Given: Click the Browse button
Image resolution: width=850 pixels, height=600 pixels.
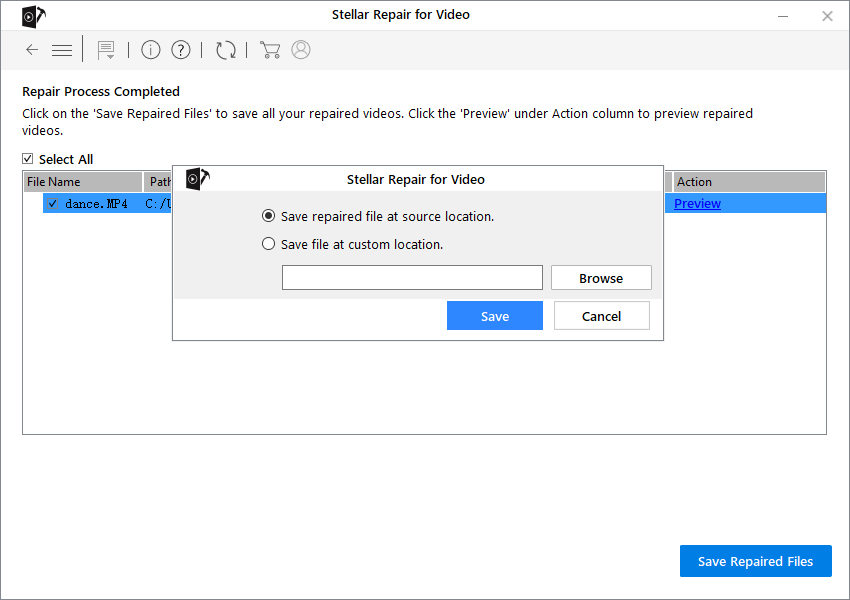Looking at the screenshot, I should [601, 278].
